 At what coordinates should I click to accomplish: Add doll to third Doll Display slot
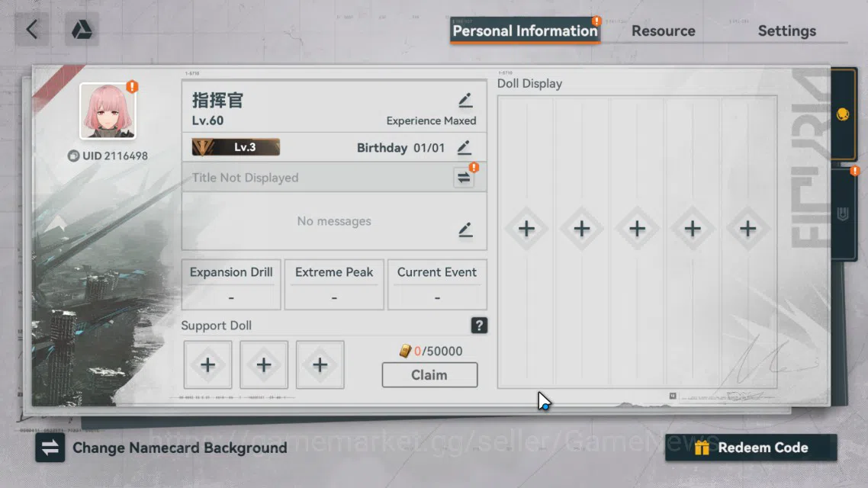point(637,229)
